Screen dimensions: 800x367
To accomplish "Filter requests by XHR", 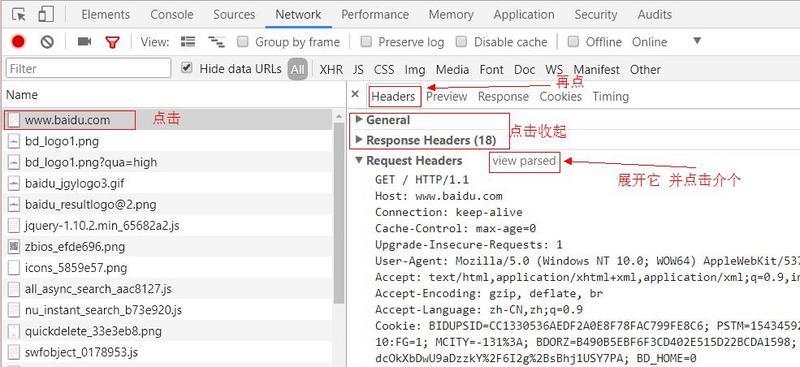I will tap(331, 69).
